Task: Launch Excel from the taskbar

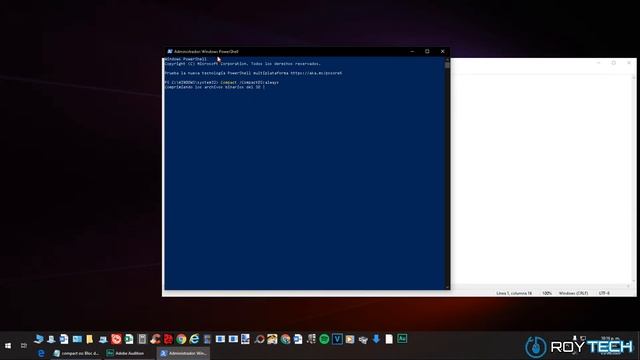Action: tap(129, 339)
